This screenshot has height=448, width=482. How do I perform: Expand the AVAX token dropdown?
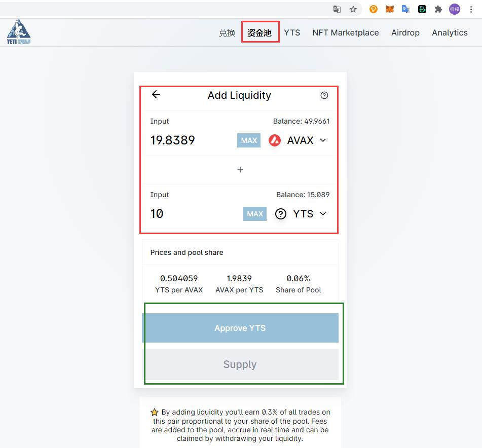[323, 140]
